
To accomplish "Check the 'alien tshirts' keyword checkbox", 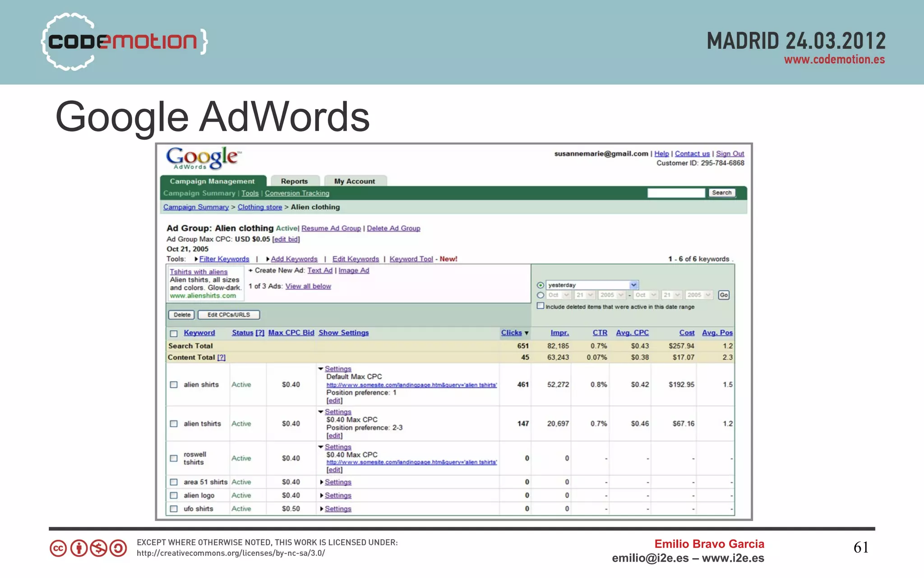I will point(174,424).
